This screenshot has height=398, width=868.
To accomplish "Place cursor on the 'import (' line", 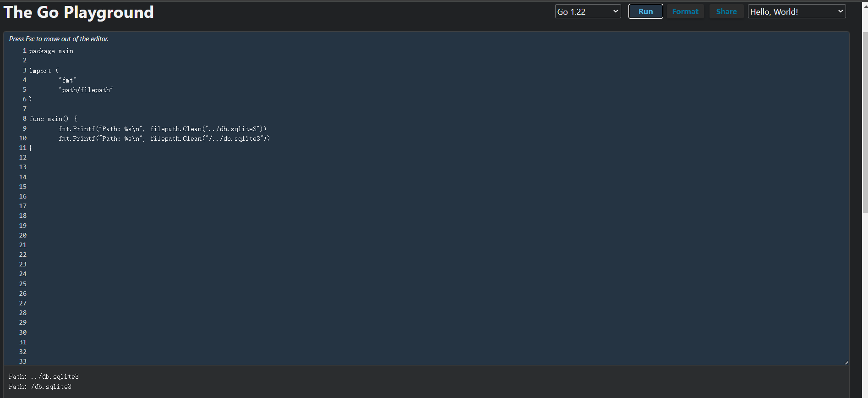I will coord(44,71).
